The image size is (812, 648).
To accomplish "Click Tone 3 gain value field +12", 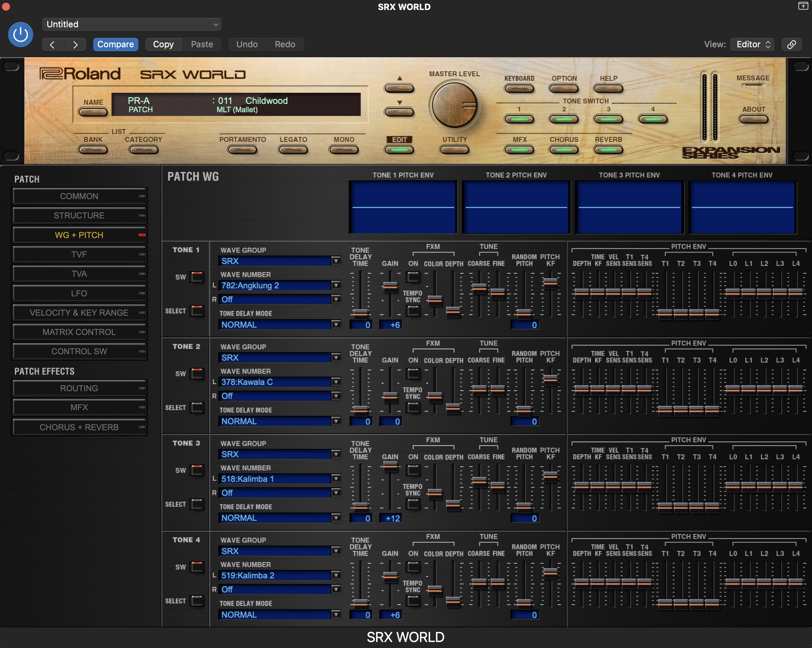I will pos(391,518).
